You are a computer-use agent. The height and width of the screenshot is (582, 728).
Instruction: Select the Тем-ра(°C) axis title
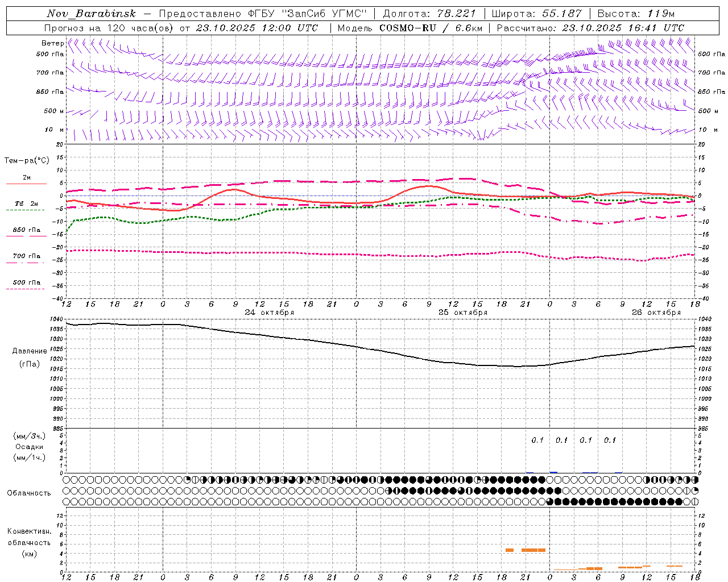27,161
